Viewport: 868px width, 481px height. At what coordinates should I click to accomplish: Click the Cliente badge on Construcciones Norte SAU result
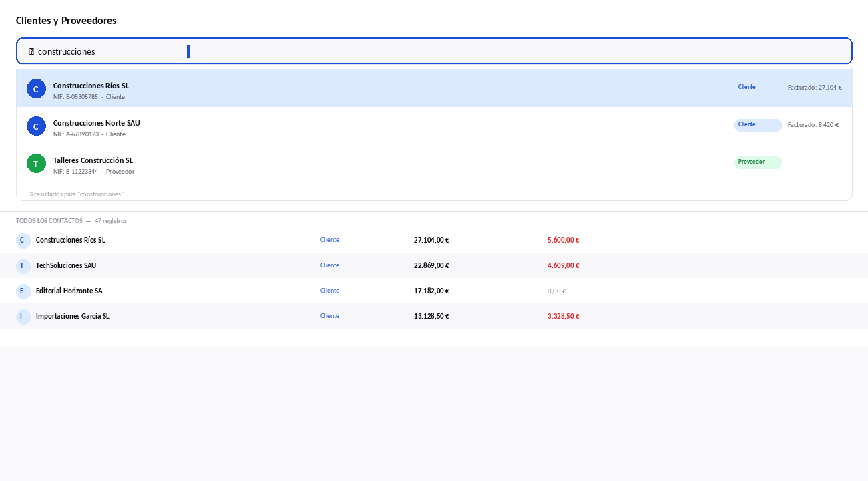pos(758,125)
